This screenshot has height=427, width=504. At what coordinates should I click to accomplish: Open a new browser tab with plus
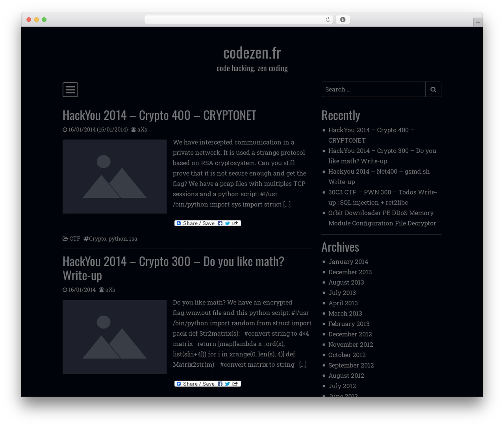pos(478,22)
